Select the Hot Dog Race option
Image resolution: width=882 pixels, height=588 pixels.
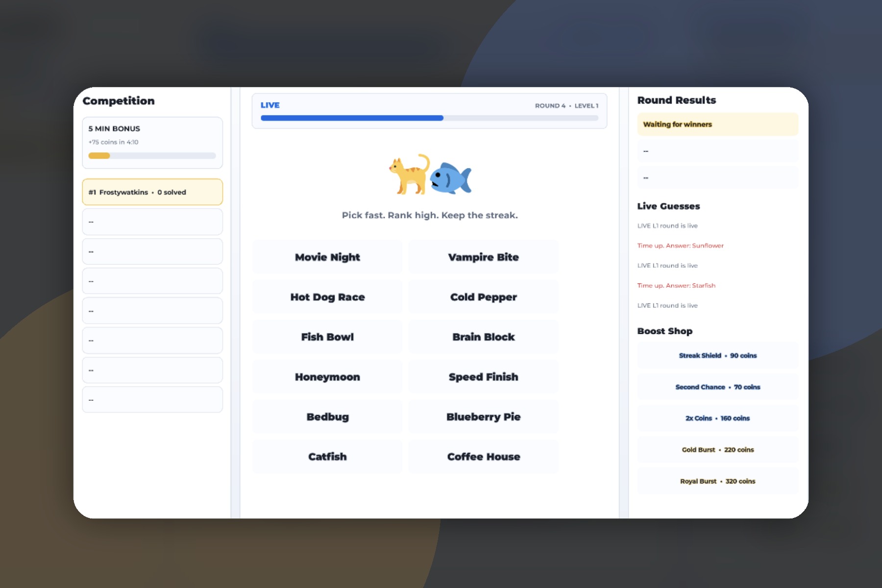pos(327,297)
